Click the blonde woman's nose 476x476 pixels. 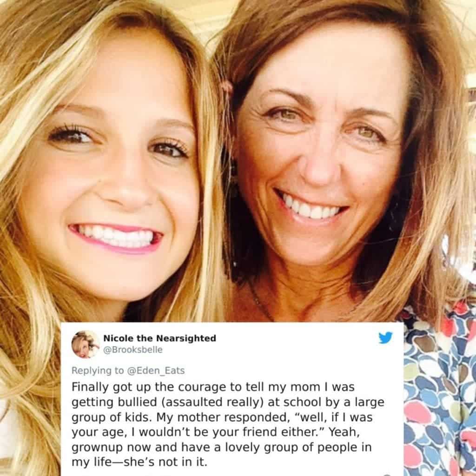(x=127, y=188)
